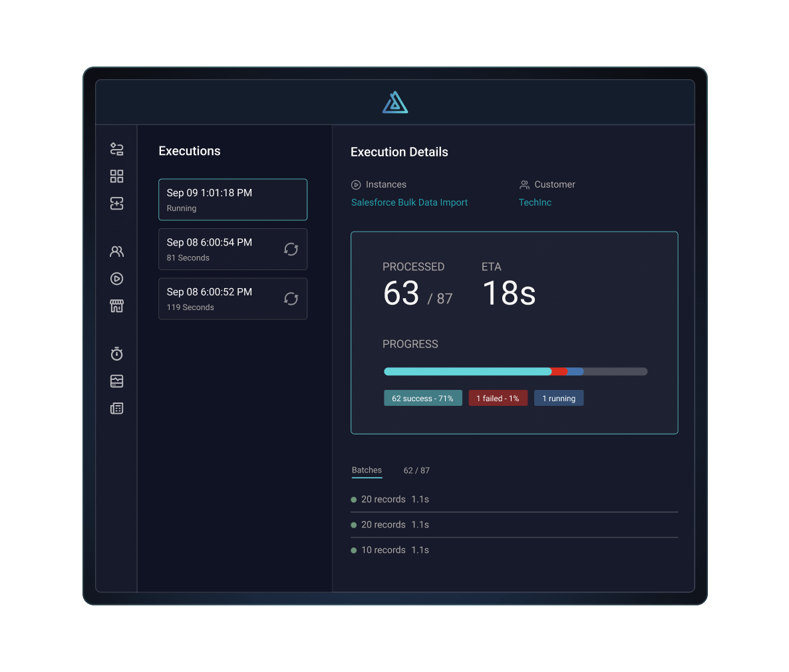789x672 pixels.
Task: Select the Sep 09 1:01:18 PM running execution
Action: (x=233, y=200)
